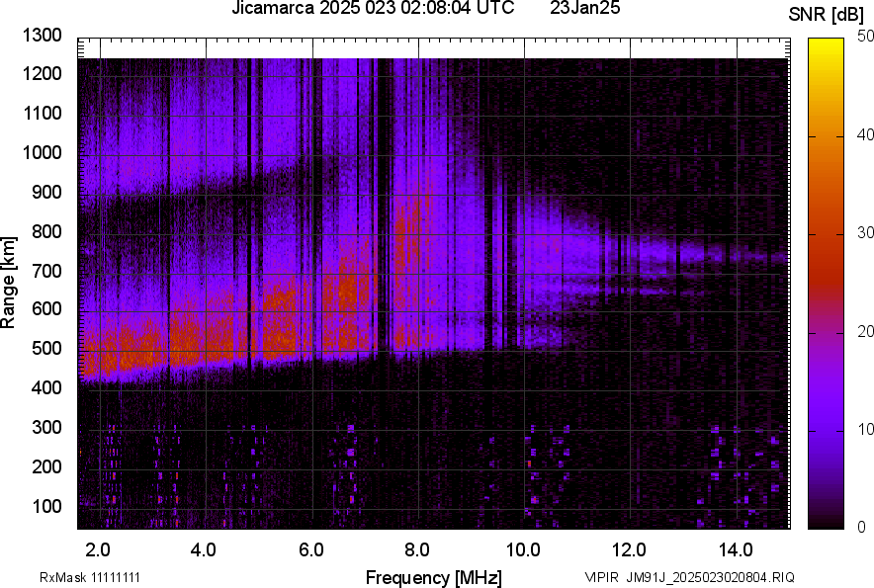The height and width of the screenshot is (588, 874).
Task: Click the 100 range tick label
Action: (x=45, y=506)
